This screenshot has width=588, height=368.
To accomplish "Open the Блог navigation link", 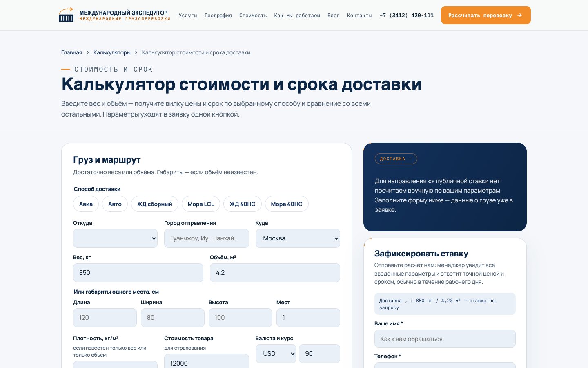I will pos(333,16).
